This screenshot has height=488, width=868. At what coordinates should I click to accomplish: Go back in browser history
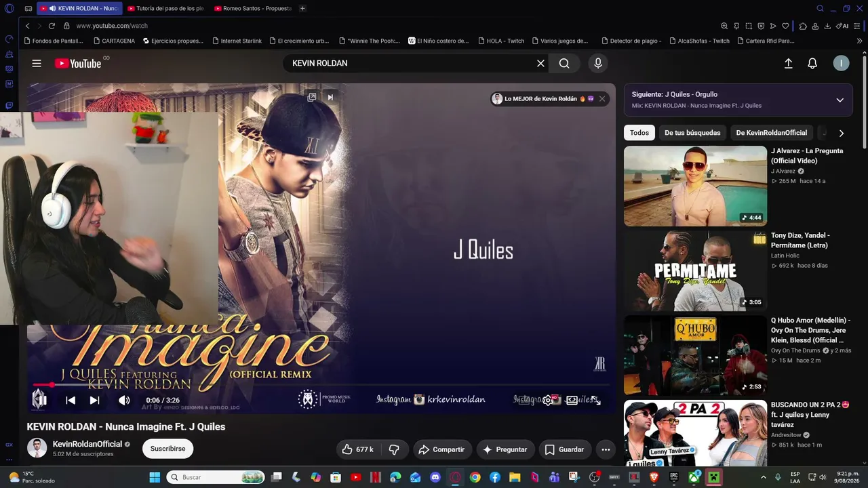[27, 26]
